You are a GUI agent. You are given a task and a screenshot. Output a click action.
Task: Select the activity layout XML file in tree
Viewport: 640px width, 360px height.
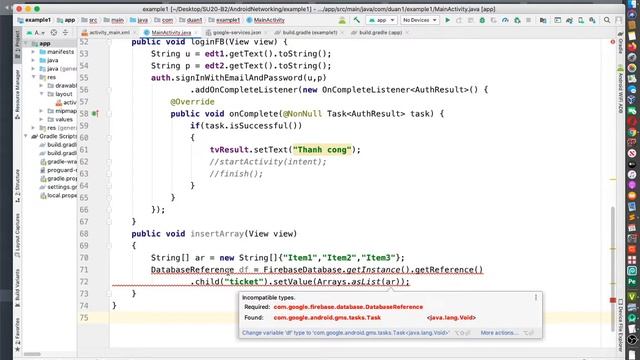coord(66,102)
